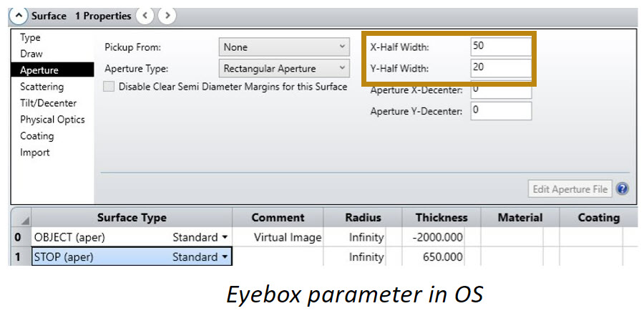Open the Physical Optics section
Viewport: 644px width, 316px height.
tap(52, 120)
